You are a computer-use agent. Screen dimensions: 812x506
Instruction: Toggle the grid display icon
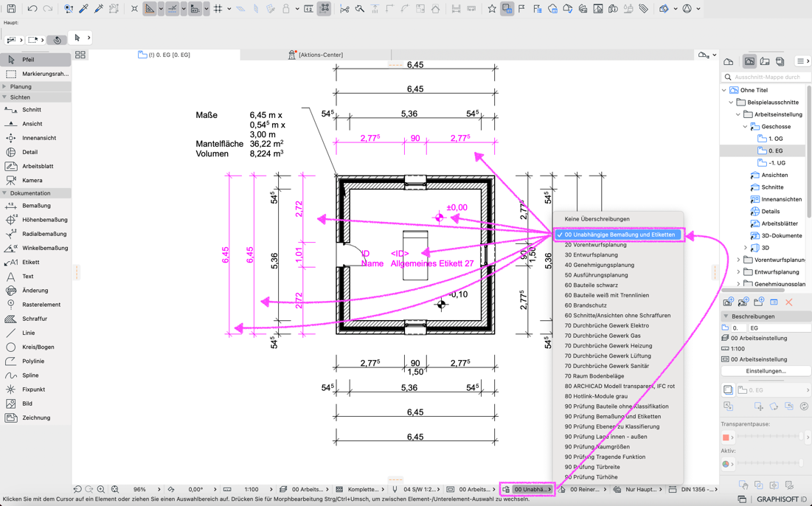point(218,9)
